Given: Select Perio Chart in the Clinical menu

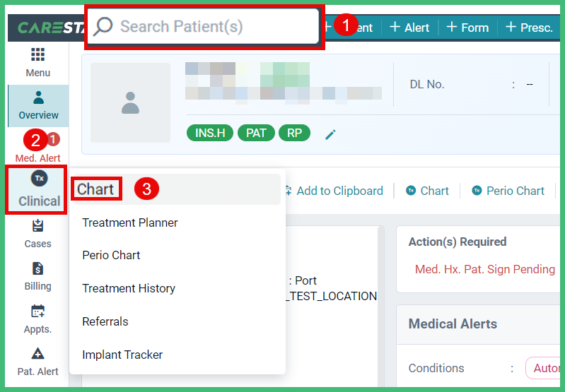Looking at the screenshot, I should pyautogui.click(x=111, y=255).
